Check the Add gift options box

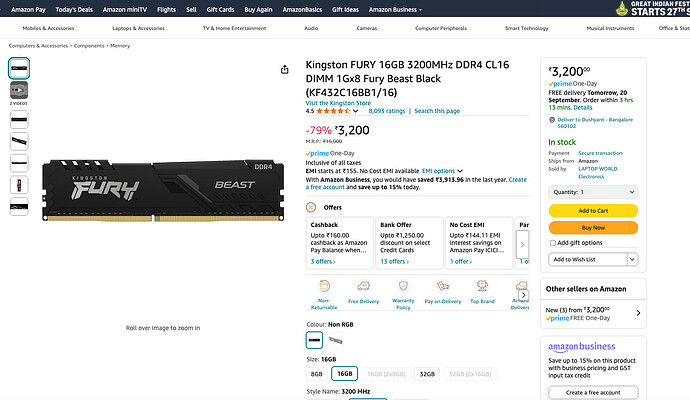click(553, 243)
